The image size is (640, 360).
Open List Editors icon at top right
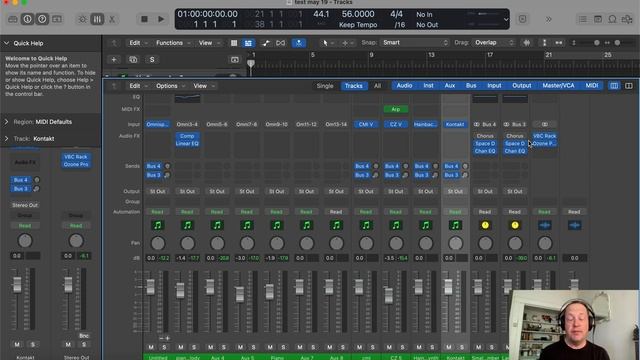[x=583, y=19]
